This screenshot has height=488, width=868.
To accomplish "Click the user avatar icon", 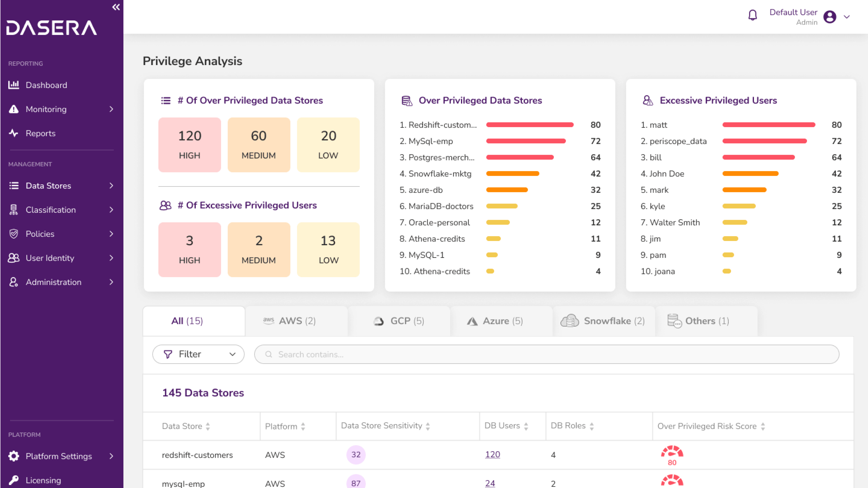I will pos(830,16).
